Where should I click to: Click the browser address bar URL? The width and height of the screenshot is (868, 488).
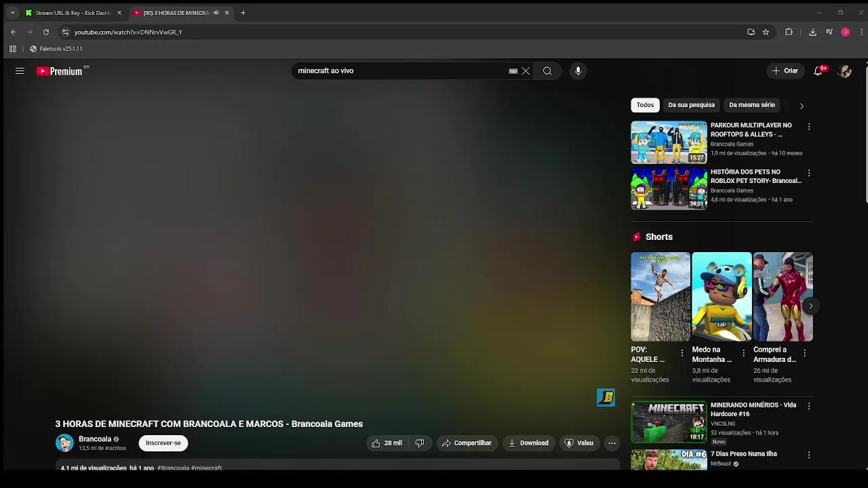(128, 32)
